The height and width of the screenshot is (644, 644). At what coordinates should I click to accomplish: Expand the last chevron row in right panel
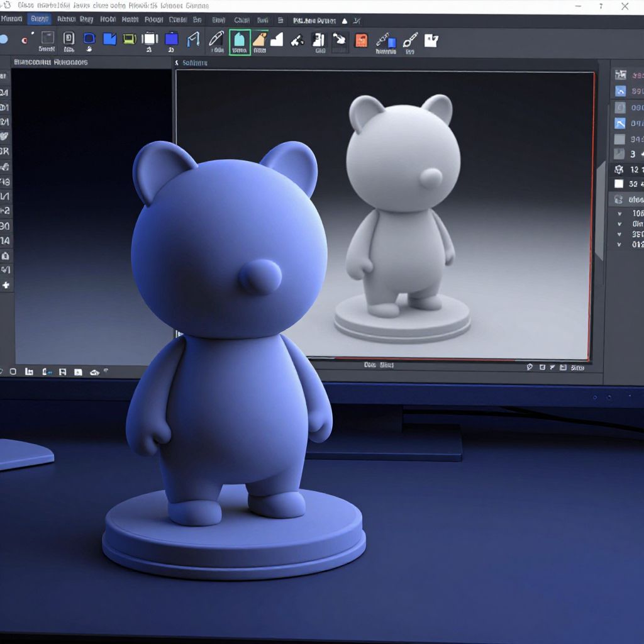click(x=619, y=244)
